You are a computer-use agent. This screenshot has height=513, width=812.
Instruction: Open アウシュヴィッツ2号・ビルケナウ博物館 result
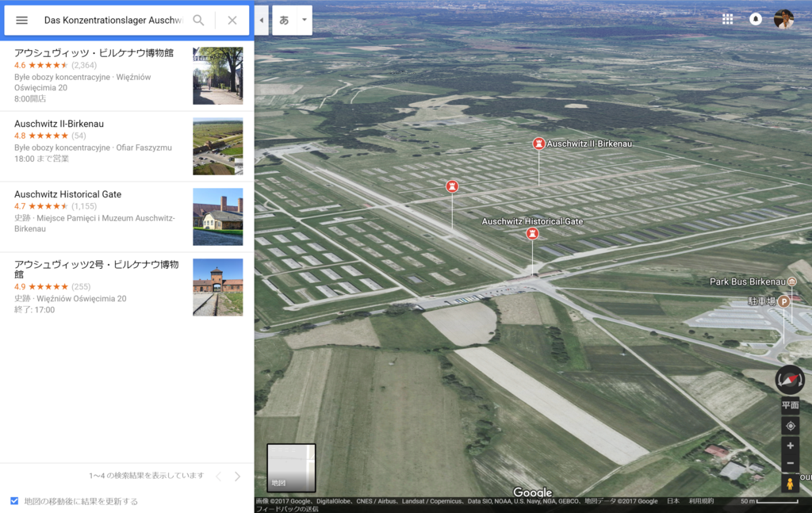pyautogui.click(x=127, y=287)
